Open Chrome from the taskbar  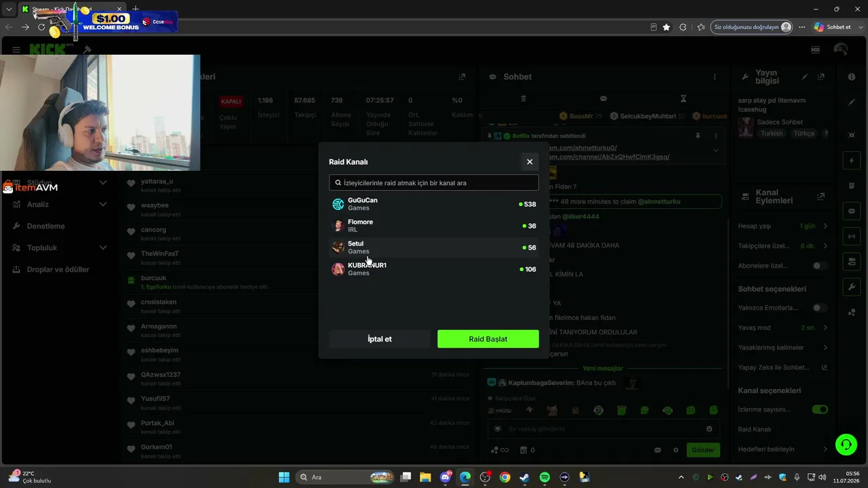pos(505,477)
